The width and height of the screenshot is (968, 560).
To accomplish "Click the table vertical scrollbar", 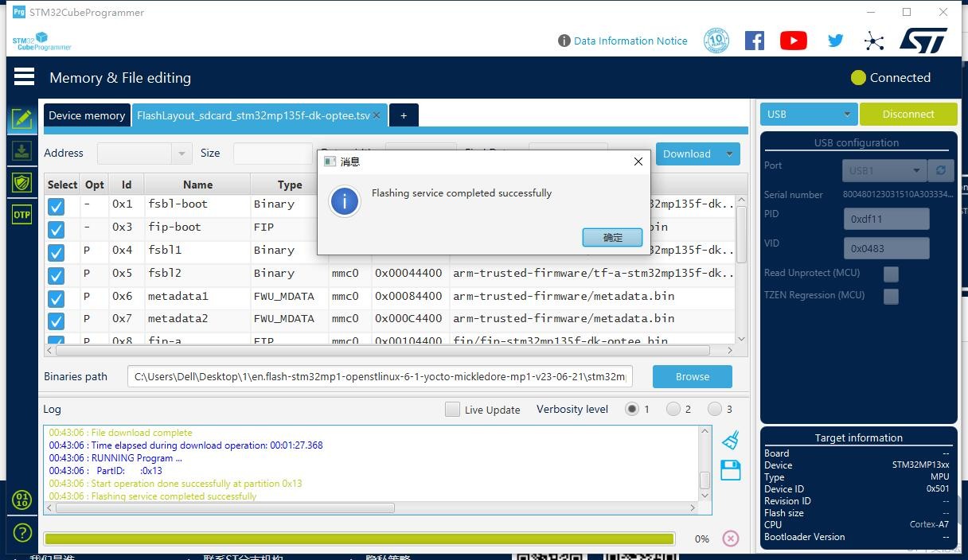I will (x=741, y=235).
